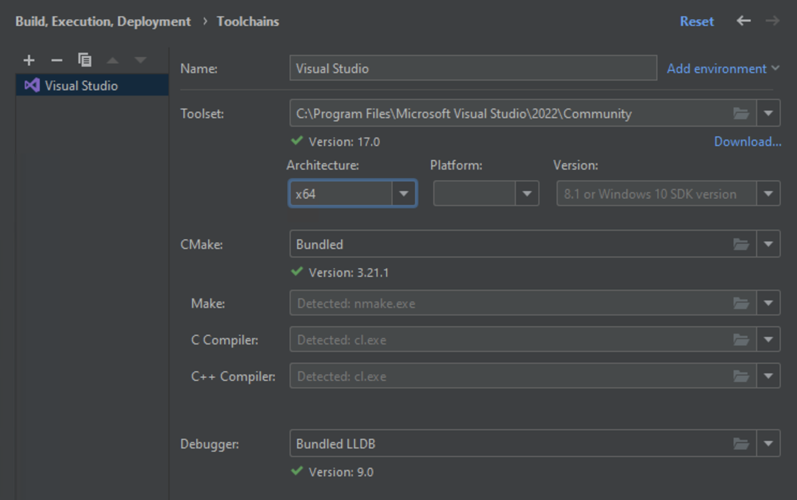The width and height of the screenshot is (797, 500).
Task: Open the Architecture x64 dropdown
Action: pos(404,194)
